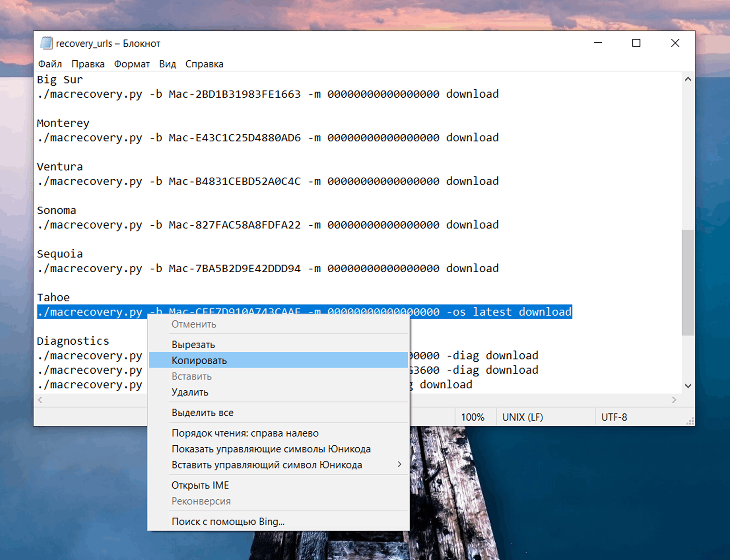The height and width of the screenshot is (560, 730).
Task: Click the Mac-2BD1B31983FE1663 command line
Action: [x=268, y=94]
